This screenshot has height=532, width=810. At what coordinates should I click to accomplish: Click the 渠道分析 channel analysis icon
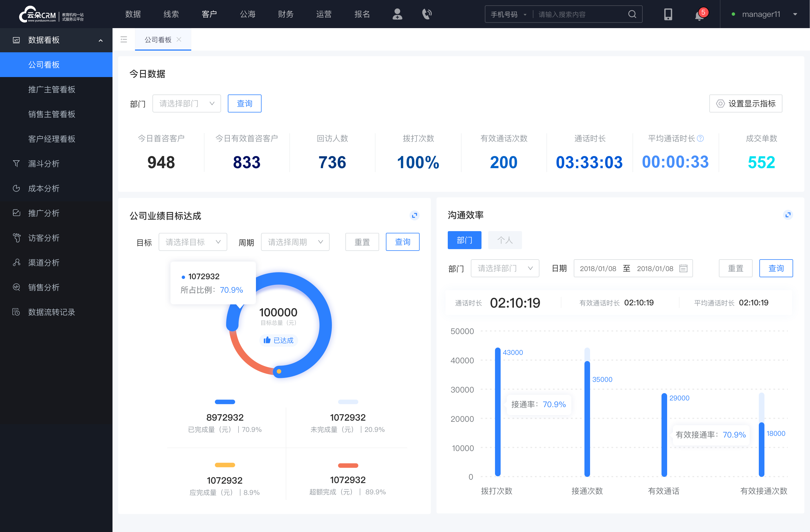pos(17,262)
